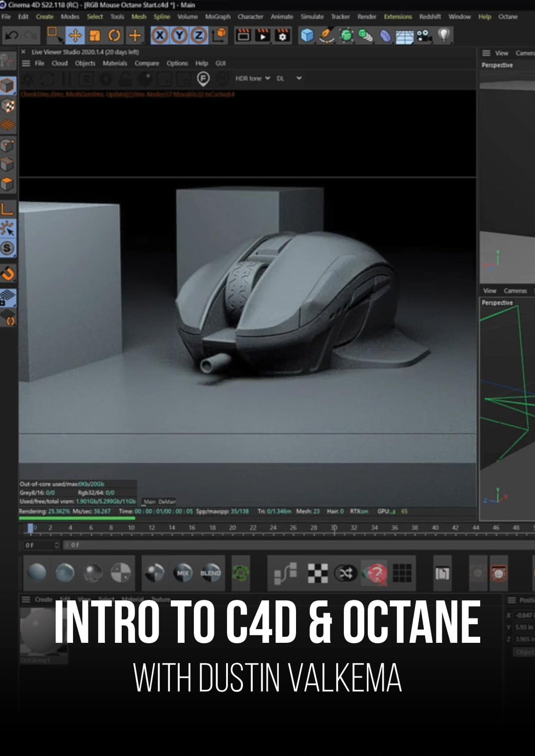Open upper viewport View menu
The width and height of the screenshot is (535, 756).
(502, 53)
